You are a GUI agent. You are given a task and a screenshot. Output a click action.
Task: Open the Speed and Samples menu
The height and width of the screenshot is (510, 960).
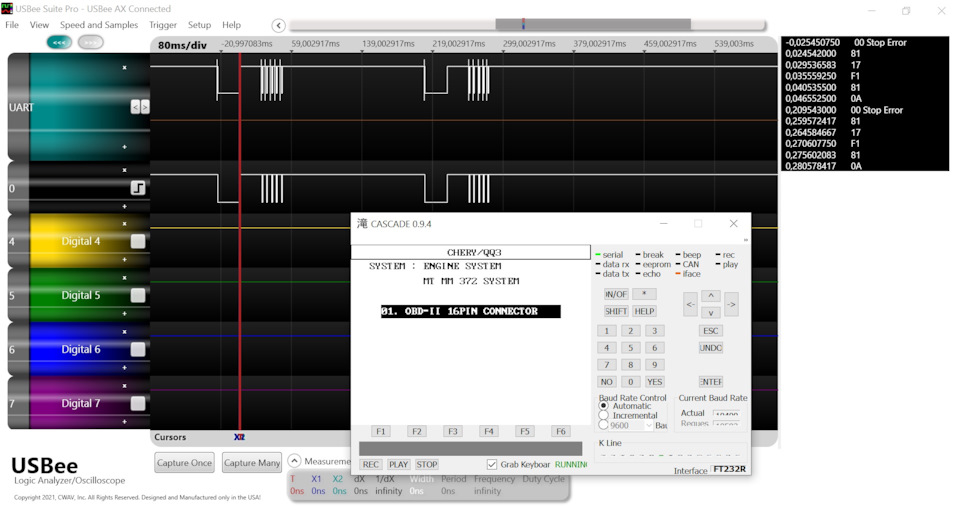(x=99, y=25)
